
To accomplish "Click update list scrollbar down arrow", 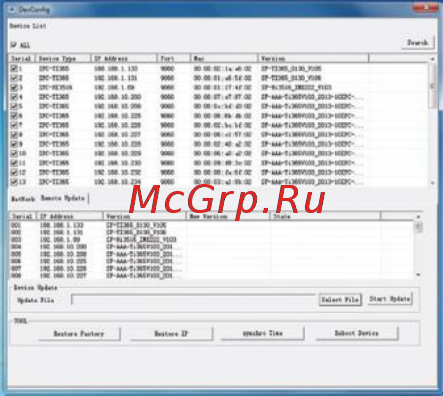I will point(418,275).
